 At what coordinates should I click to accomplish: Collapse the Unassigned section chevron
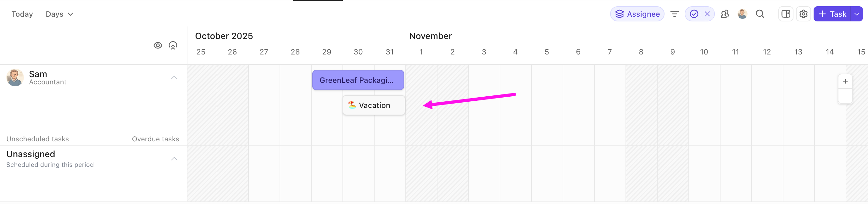point(174,159)
